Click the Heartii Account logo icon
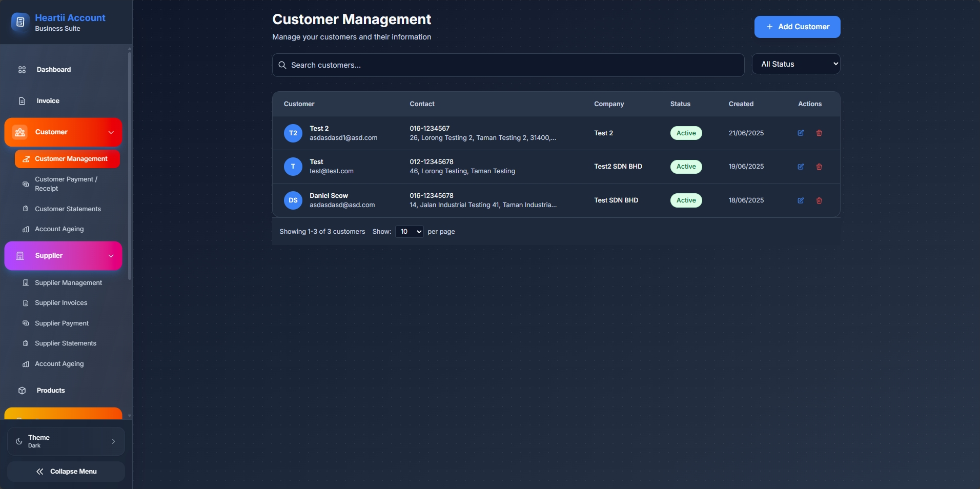 19,22
